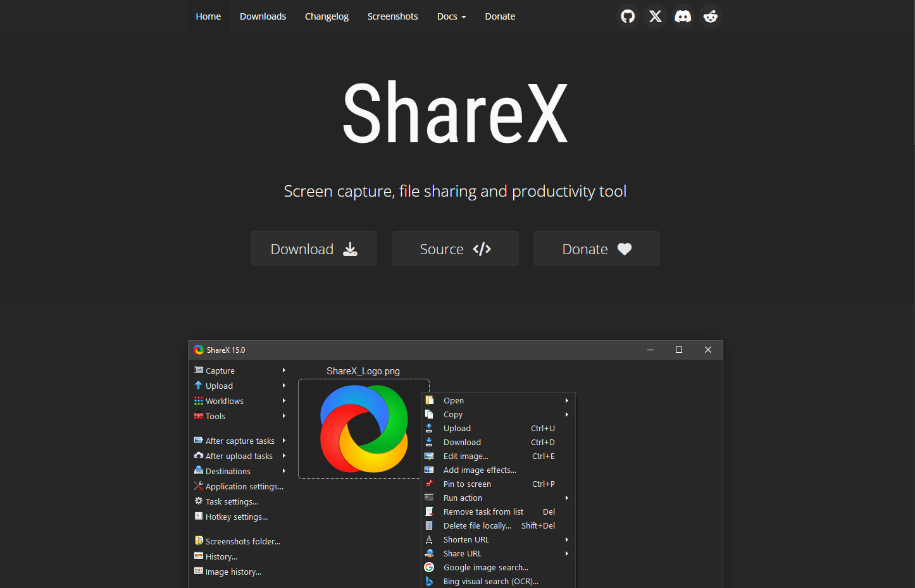915x588 pixels.
Task: Click the Google image search icon
Action: (429, 567)
